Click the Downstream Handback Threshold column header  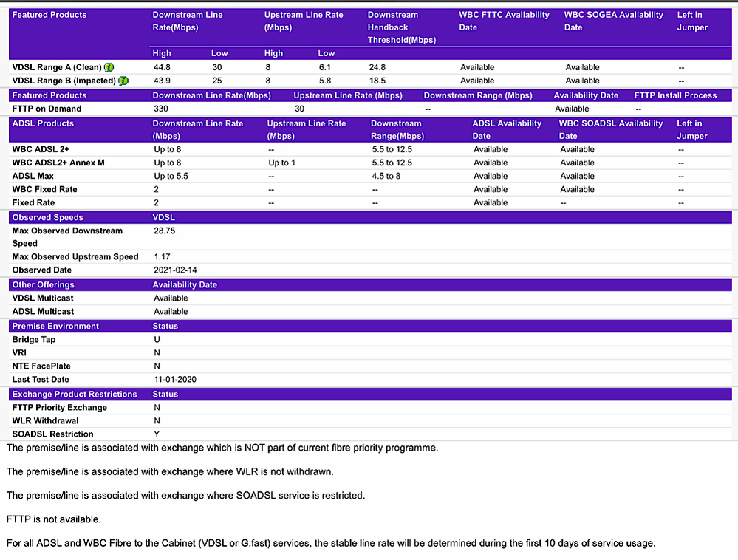(x=401, y=27)
